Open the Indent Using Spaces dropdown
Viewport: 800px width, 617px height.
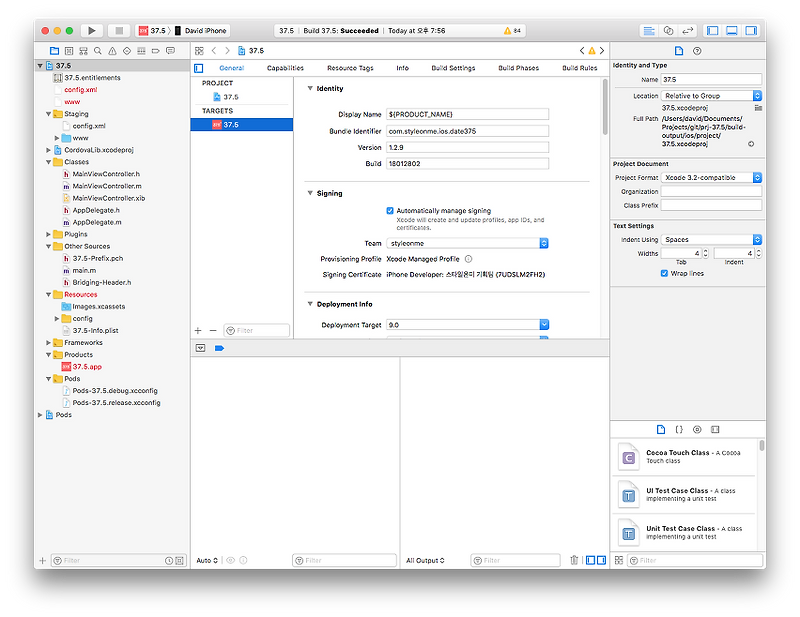click(711, 239)
